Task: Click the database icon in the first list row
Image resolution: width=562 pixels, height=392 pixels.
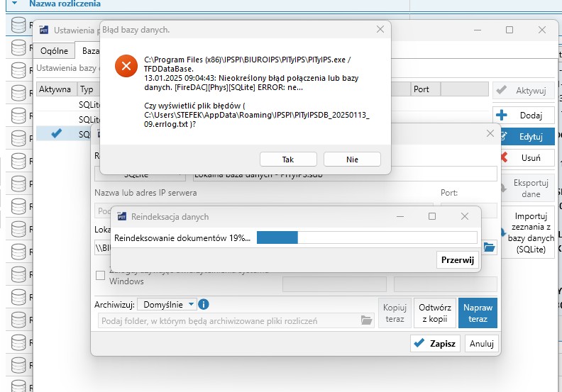Action: (18, 25)
